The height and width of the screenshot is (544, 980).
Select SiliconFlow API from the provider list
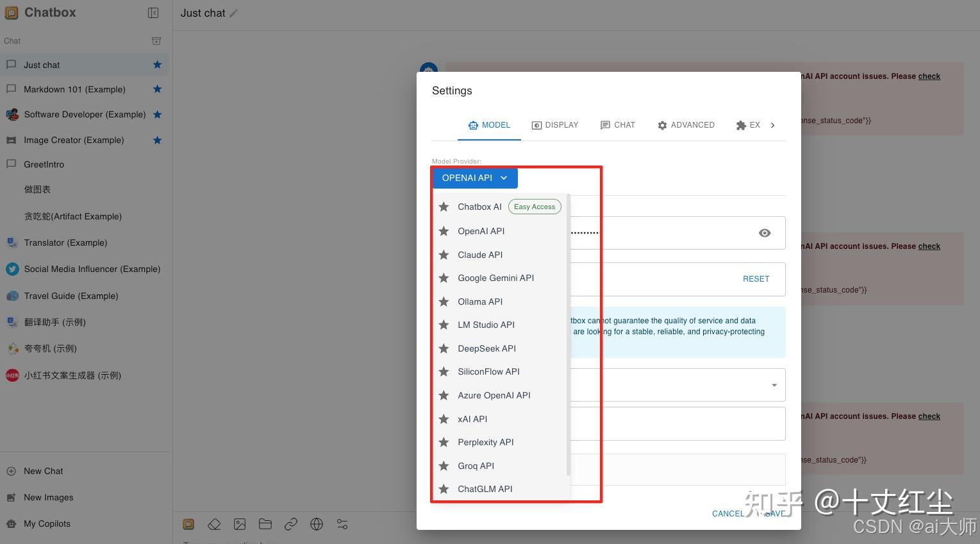click(x=501, y=371)
